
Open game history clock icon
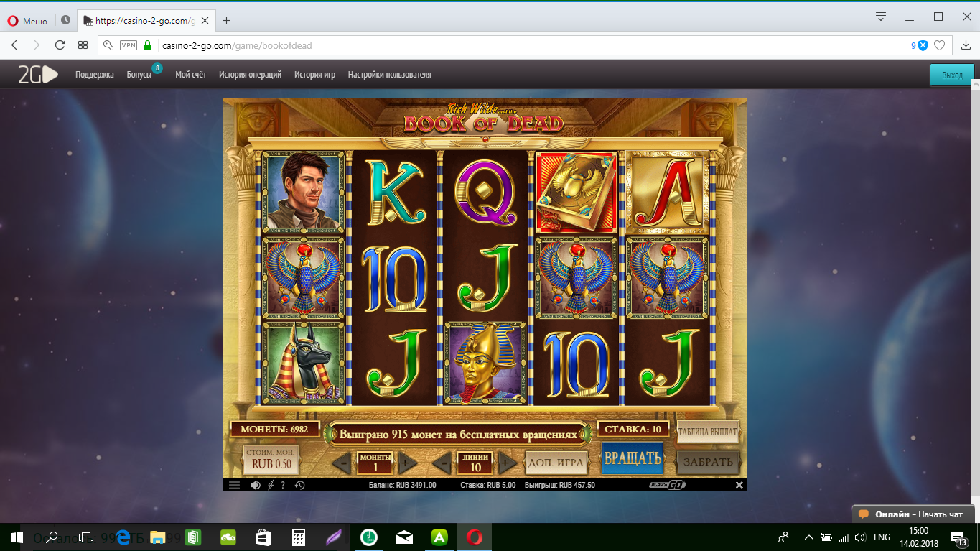coord(299,485)
